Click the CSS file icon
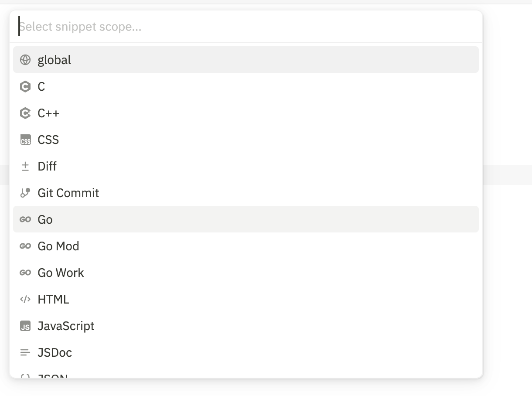Viewport: 532px width, 396px height. click(x=25, y=140)
